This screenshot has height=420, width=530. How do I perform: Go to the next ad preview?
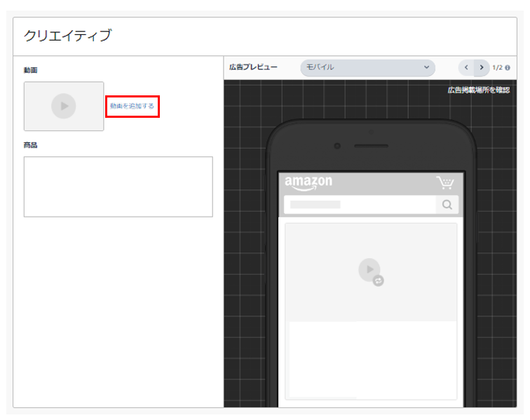coord(482,67)
